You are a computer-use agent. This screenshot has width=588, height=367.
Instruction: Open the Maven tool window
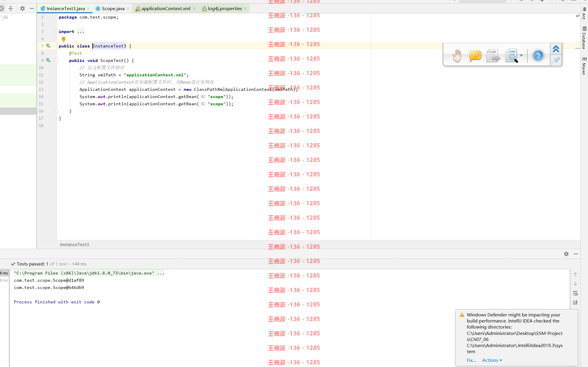click(x=584, y=66)
